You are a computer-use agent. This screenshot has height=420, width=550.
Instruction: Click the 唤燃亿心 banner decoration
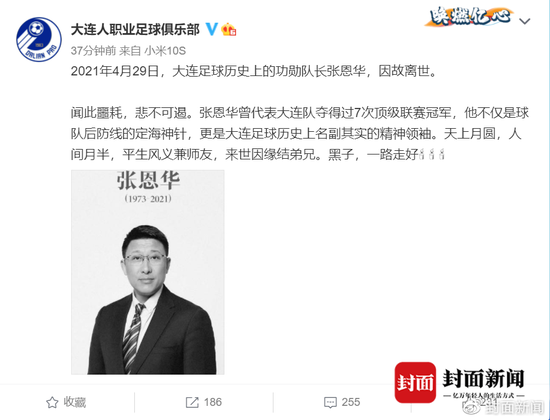click(x=470, y=17)
